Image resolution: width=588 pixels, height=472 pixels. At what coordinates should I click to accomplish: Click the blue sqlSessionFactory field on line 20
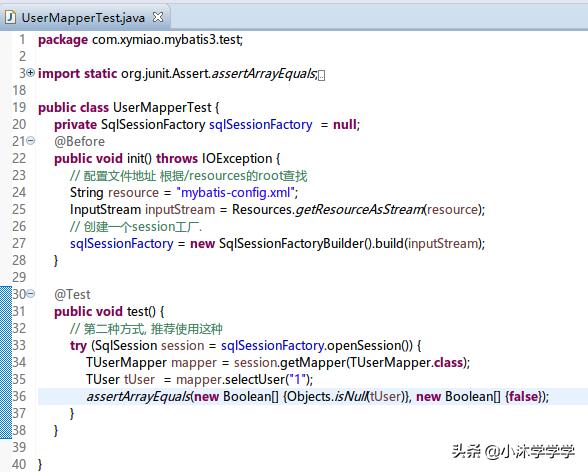[x=261, y=124]
